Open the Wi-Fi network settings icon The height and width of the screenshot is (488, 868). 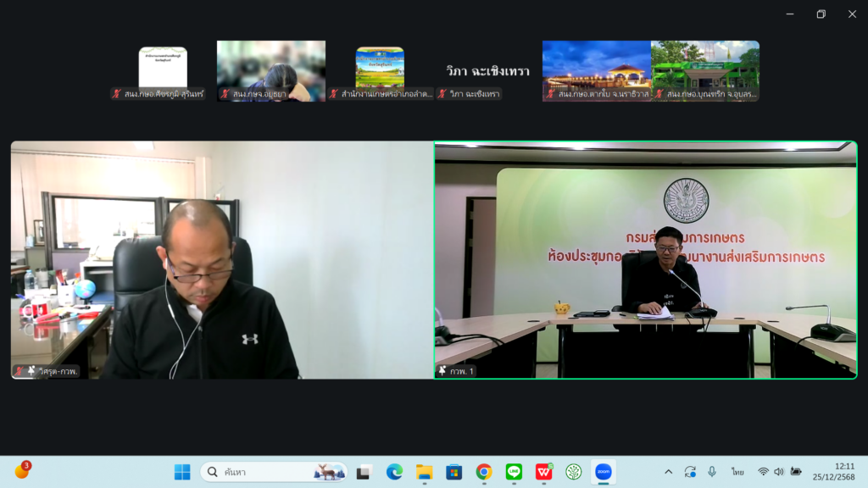tap(763, 472)
